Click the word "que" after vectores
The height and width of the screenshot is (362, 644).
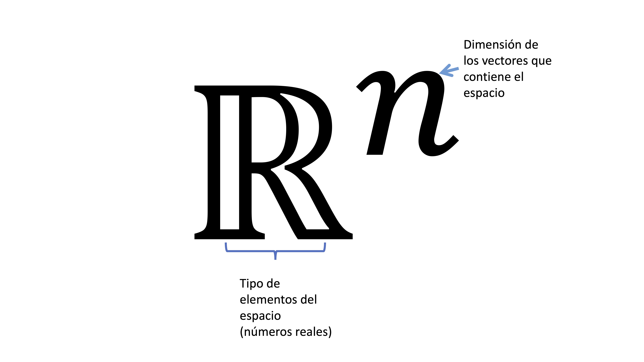[541, 61]
